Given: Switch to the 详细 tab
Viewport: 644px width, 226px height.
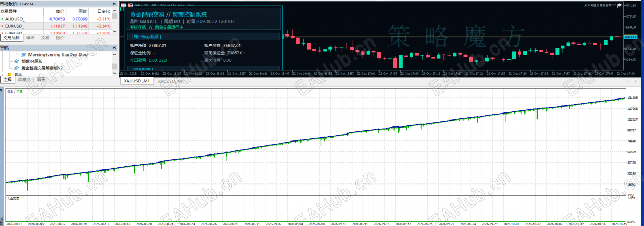Looking at the screenshot, I should [x=31, y=38].
